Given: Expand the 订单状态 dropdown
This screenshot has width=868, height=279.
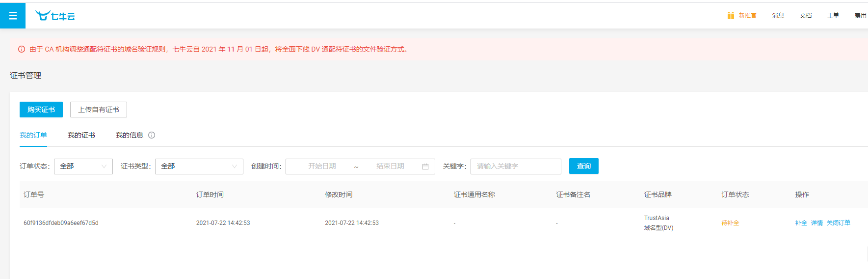Looking at the screenshot, I should [x=83, y=167].
